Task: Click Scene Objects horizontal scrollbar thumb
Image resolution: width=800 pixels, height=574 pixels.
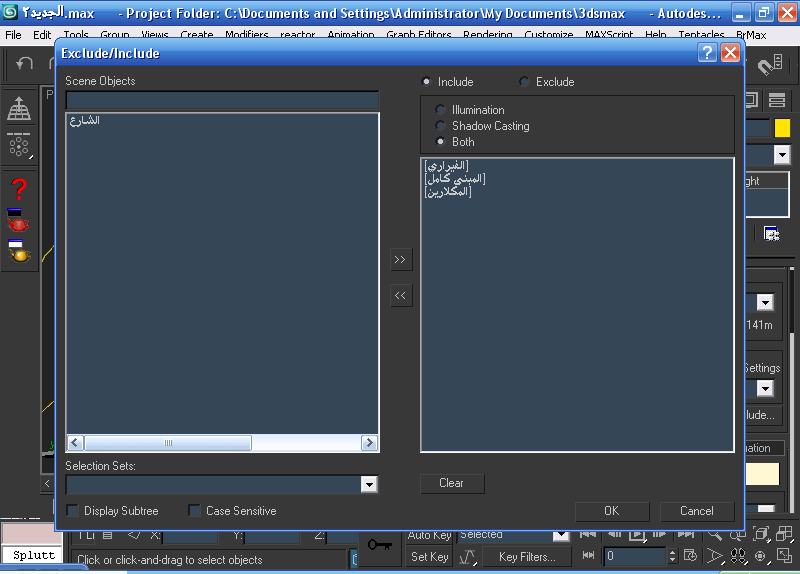Action: click(x=168, y=443)
